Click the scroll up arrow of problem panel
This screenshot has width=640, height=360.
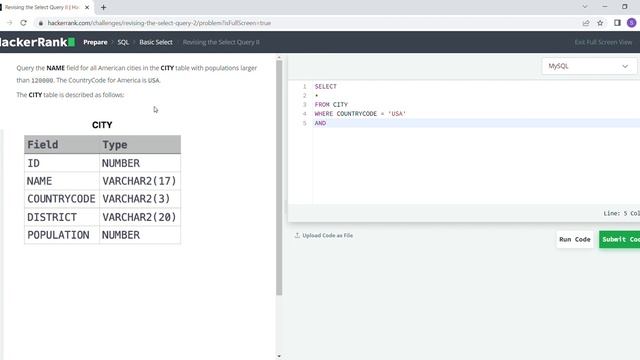click(x=279, y=58)
